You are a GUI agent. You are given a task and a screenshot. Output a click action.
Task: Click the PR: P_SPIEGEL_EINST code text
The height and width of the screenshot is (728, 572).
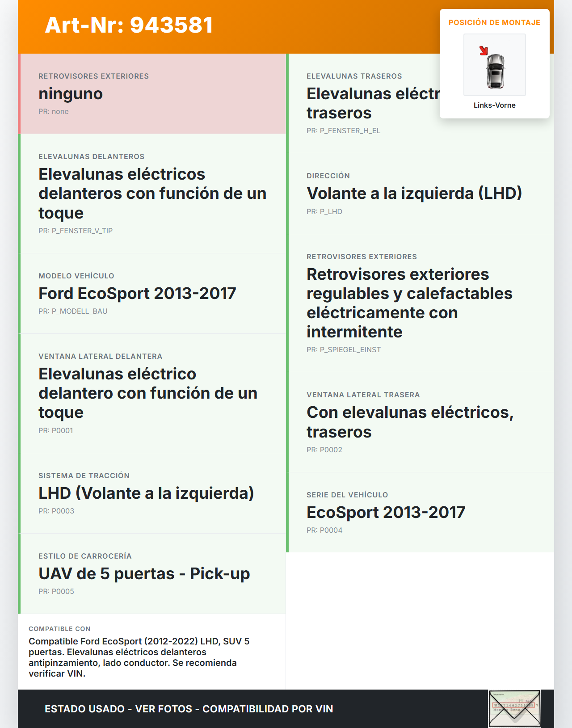coord(344,349)
